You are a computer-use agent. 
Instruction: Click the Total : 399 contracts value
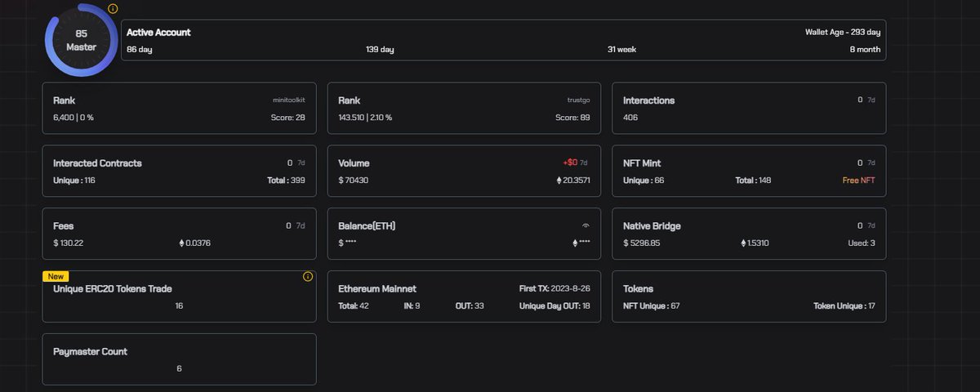click(287, 180)
